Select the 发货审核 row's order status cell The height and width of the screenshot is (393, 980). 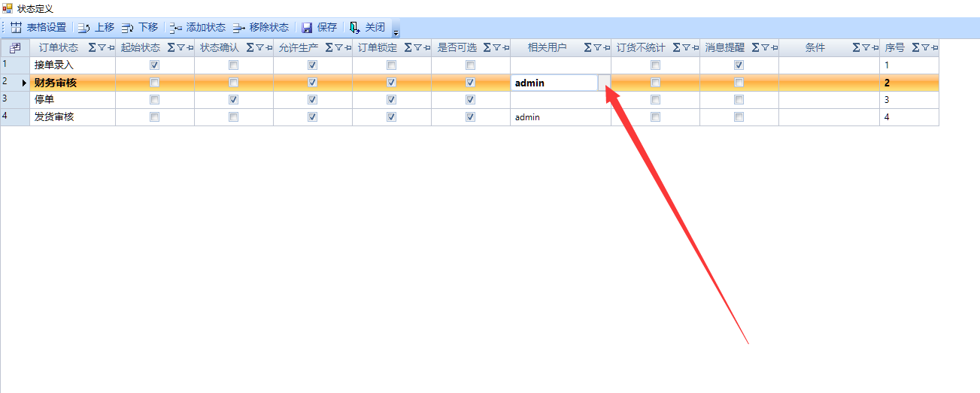72,117
